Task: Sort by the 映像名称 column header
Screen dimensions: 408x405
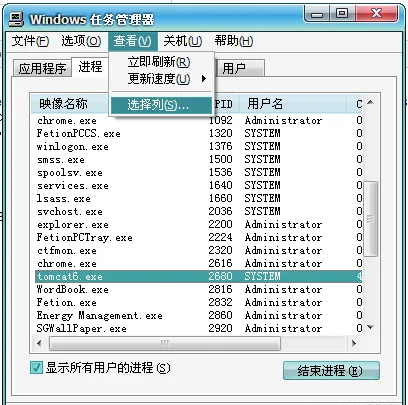Action: (x=70, y=104)
